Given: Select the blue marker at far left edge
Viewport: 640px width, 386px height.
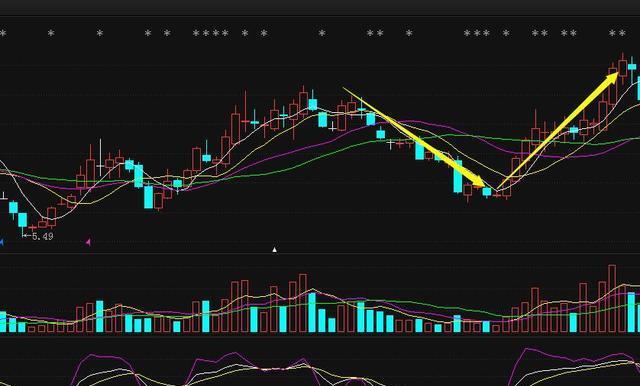Looking at the screenshot, I should coord(1,242).
